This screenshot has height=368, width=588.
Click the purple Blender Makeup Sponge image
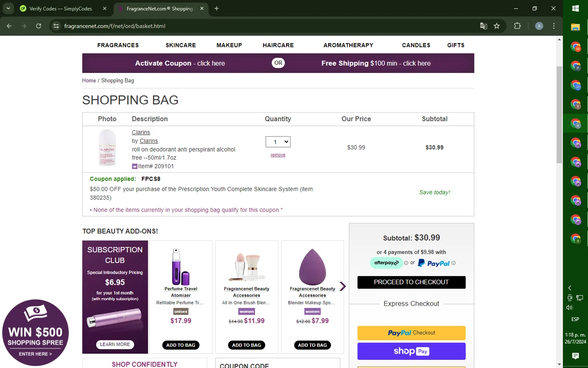[x=312, y=267]
